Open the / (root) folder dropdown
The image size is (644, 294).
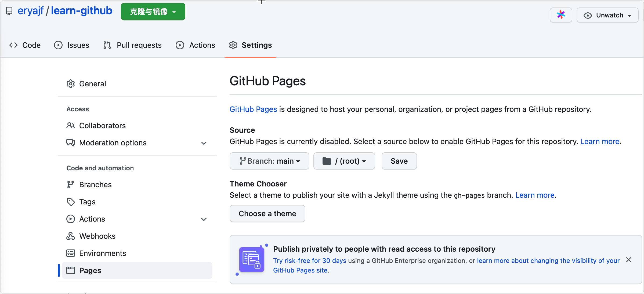point(344,161)
